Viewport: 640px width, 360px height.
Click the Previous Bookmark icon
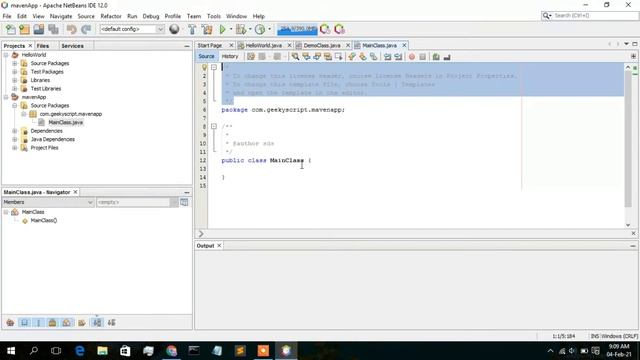coord(352,57)
